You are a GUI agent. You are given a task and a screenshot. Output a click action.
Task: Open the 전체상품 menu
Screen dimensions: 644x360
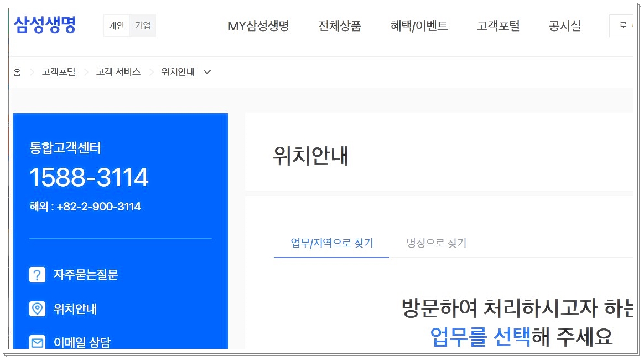coord(340,26)
